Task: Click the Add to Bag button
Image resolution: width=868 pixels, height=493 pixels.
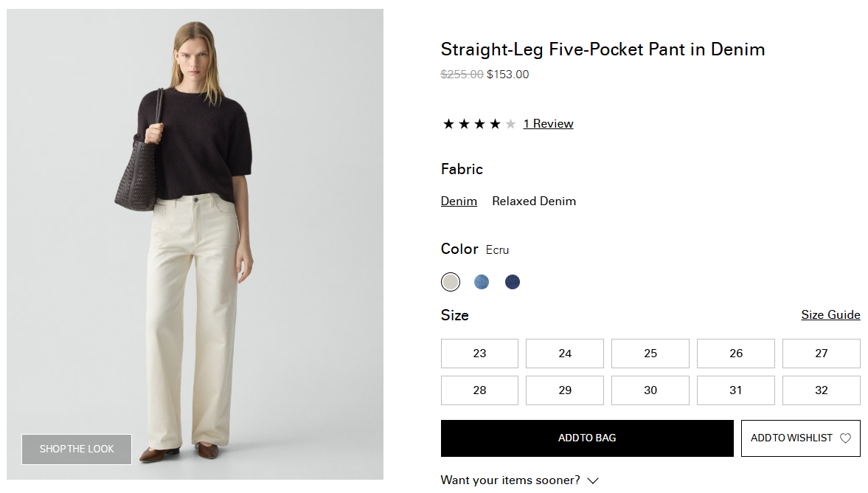Action: click(x=587, y=438)
